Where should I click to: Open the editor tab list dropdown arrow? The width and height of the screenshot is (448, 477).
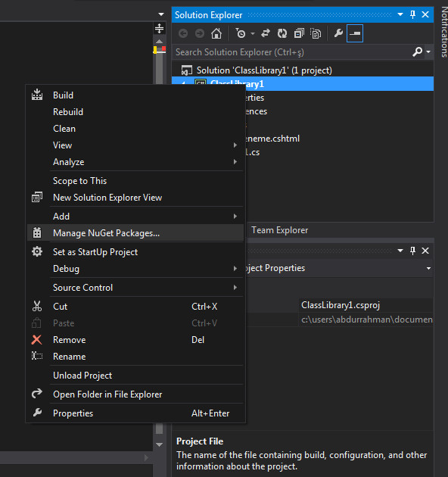coord(161,14)
